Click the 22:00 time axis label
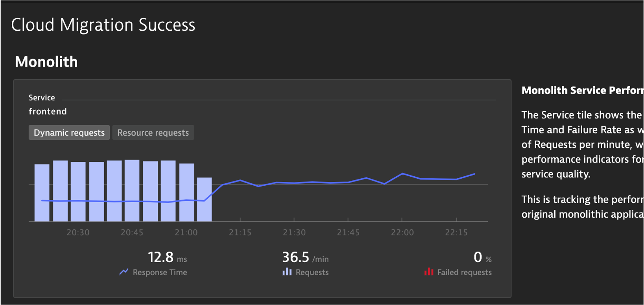Screen dimensions: 644x305 (402, 233)
